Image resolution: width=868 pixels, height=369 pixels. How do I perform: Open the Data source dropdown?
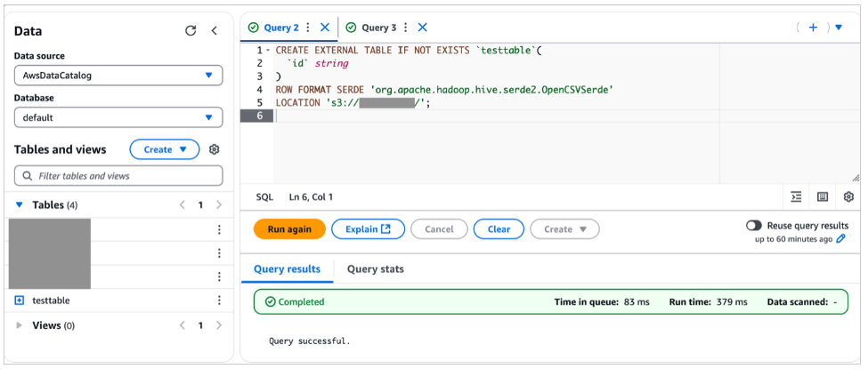[118, 76]
